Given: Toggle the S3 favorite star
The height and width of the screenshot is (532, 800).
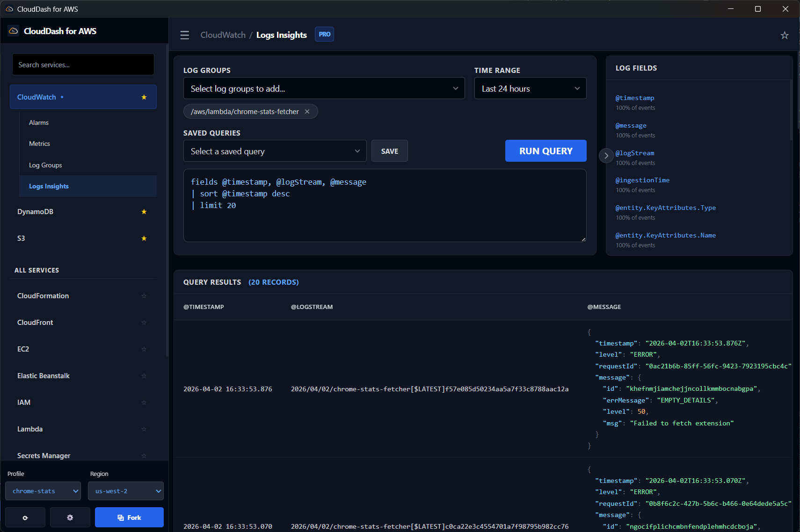Looking at the screenshot, I should 144,238.
